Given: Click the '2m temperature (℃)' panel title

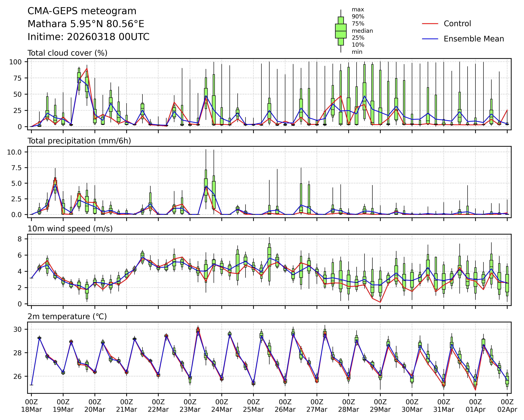Looking at the screenshot, I should [67, 317].
